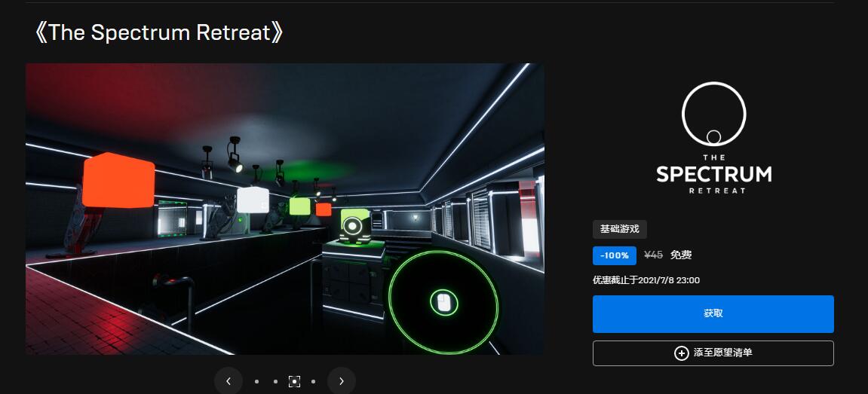Click the 《The Spectrum Retreat》 title
868x394 pixels.
pyautogui.click(x=159, y=32)
